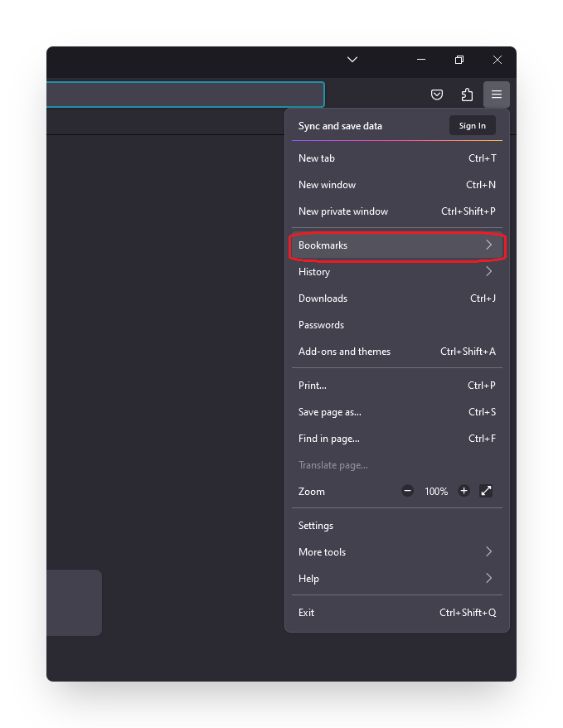Expand the History submenu
This screenshot has width=563, height=728.
[x=396, y=272]
